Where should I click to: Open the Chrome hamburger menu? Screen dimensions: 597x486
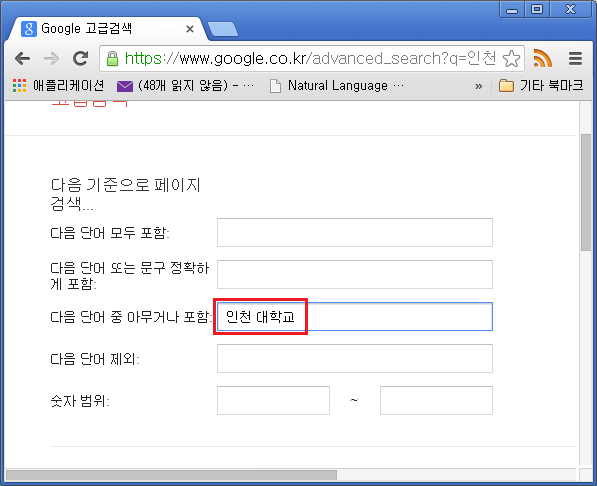[x=575, y=59]
